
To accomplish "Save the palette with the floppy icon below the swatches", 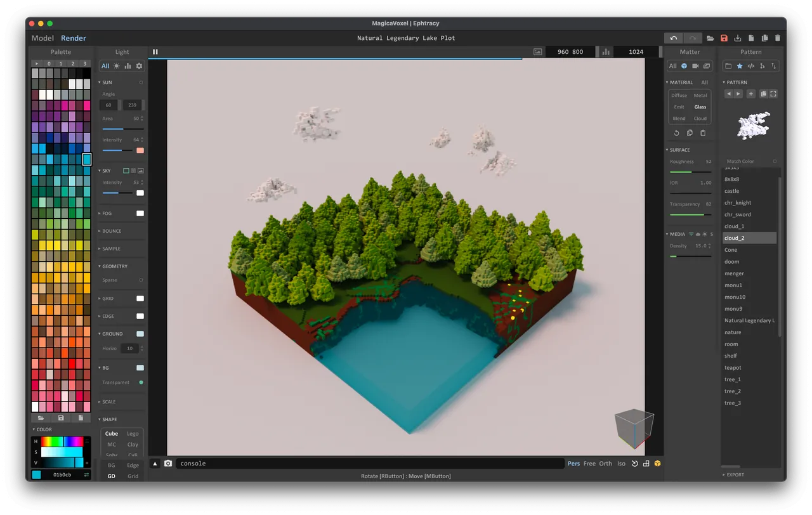I will [x=61, y=418].
